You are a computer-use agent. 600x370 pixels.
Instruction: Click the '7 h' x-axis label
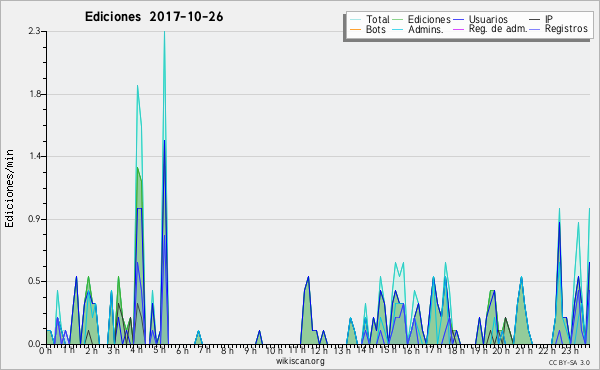204,349
